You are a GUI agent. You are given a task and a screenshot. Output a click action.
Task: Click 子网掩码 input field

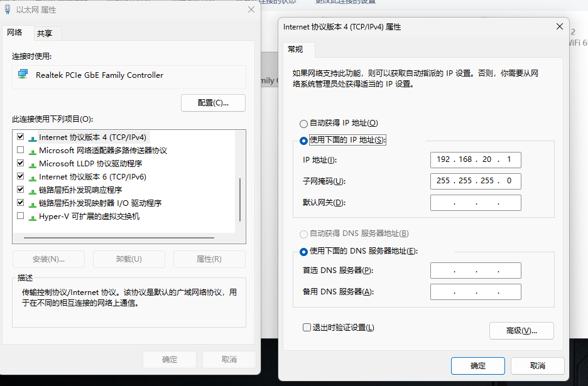click(x=476, y=181)
